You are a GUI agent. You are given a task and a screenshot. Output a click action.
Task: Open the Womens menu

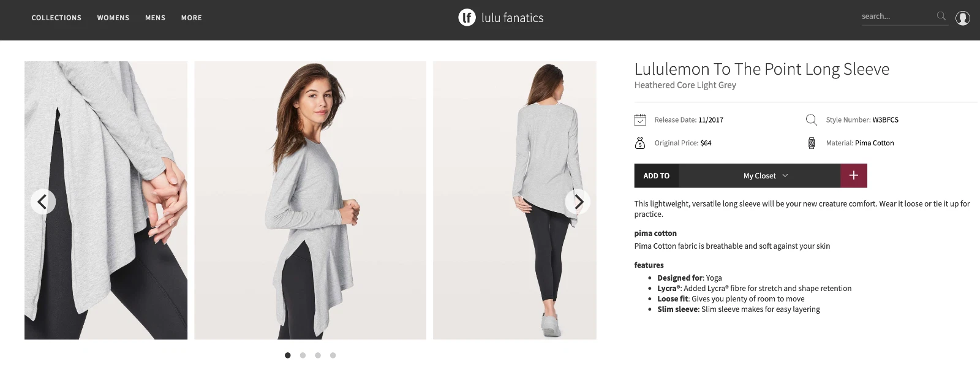[113, 18]
